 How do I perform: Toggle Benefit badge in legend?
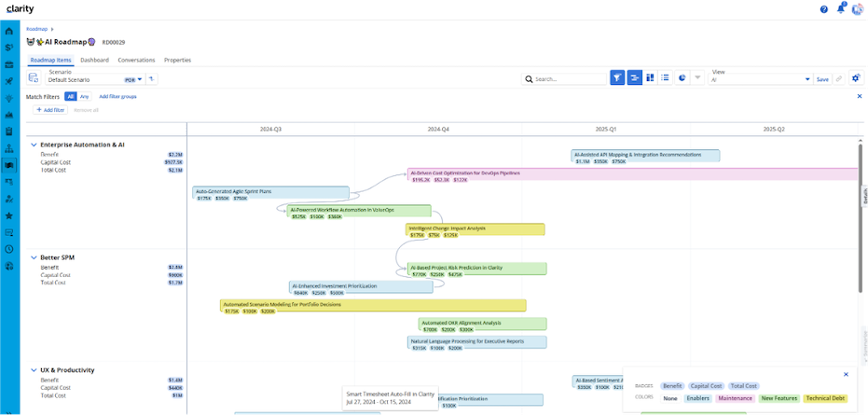coord(672,386)
